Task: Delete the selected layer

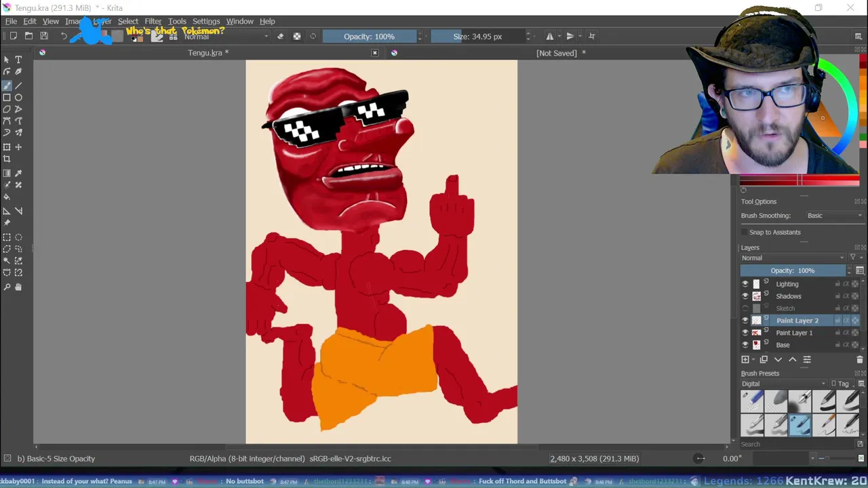Action: [860, 360]
